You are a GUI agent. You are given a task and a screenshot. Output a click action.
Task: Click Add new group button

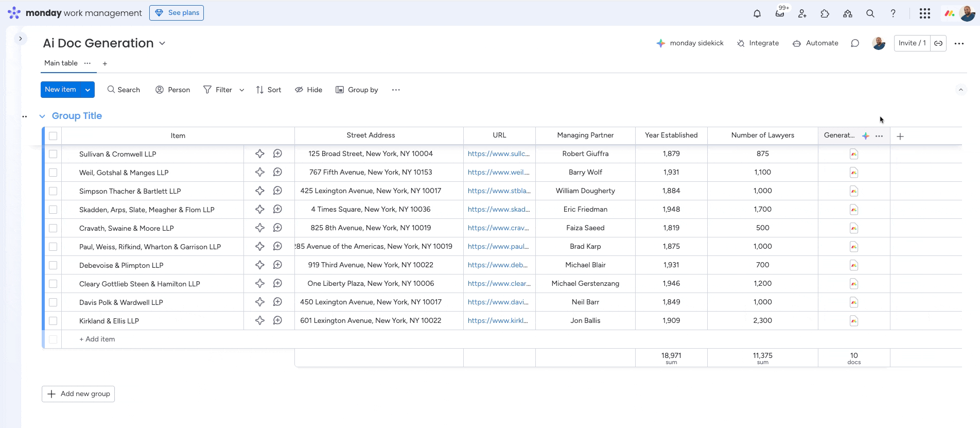coord(78,394)
